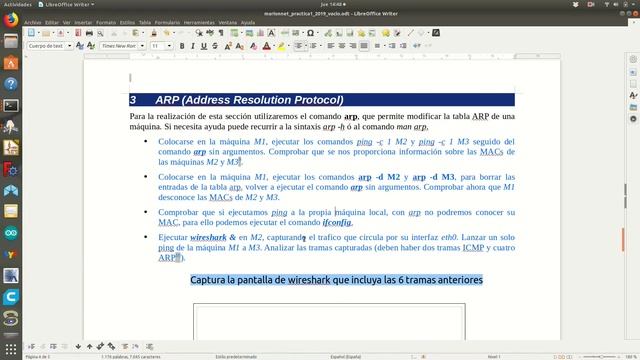640x360 pixels.
Task: Apply strikethrough to the selected text
Action: (x=215, y=46)
